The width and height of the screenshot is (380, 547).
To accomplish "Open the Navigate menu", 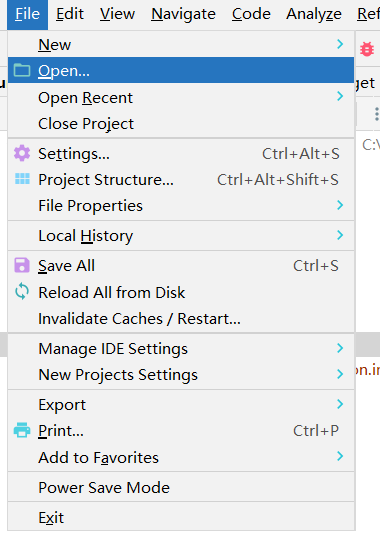I will 183,14.
